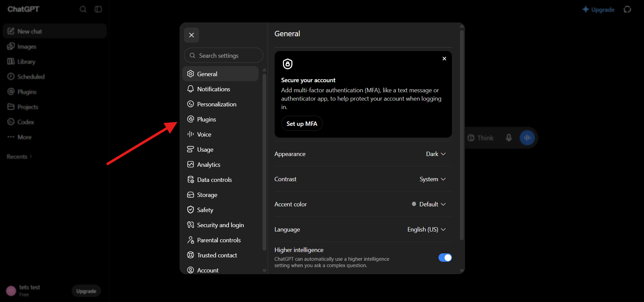Open Plugins in the settings list

220,119
